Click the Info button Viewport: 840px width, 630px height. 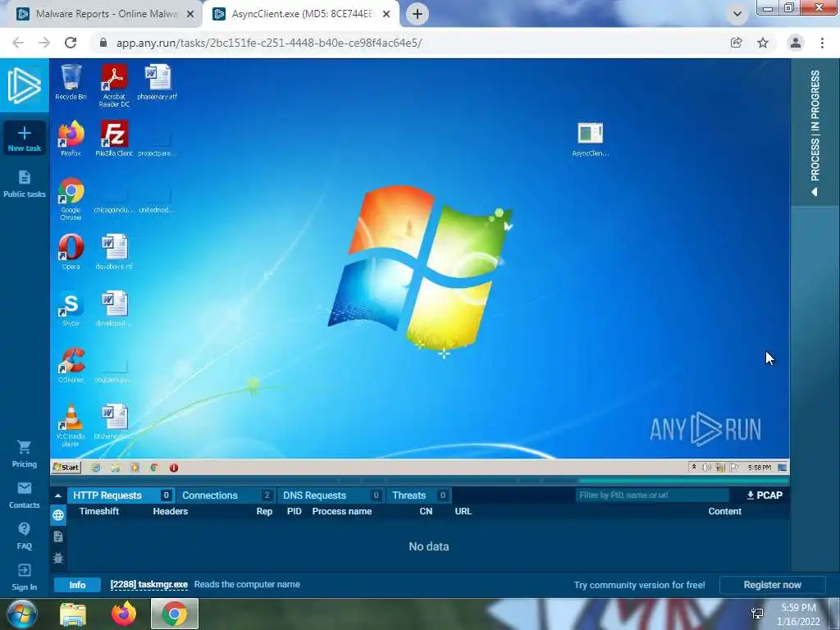(x=77, y=585)
